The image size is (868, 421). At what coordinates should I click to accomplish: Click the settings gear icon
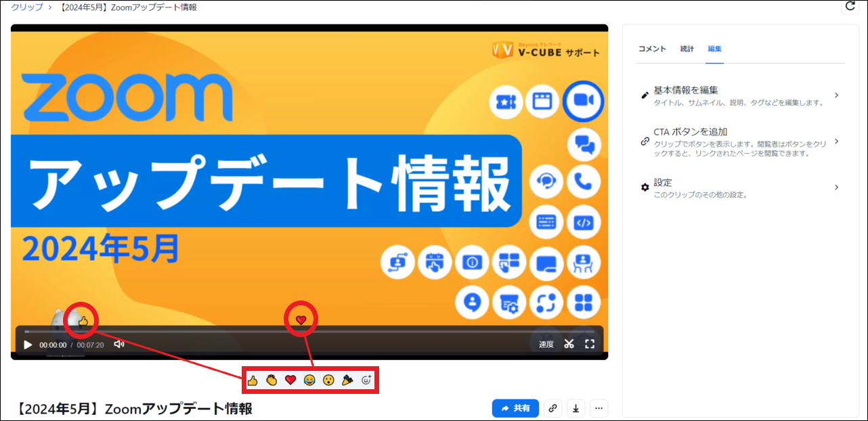(x=645, y=187)
